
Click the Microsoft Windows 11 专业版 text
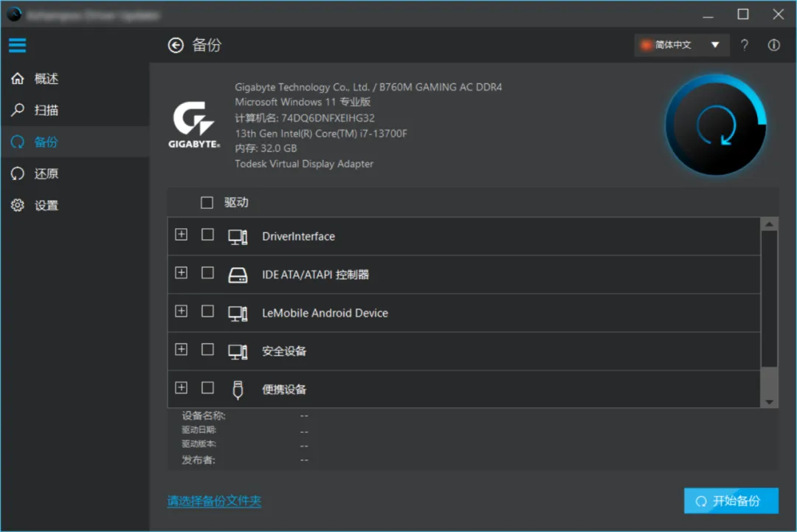pyautogui.click(x=303, y=102)
